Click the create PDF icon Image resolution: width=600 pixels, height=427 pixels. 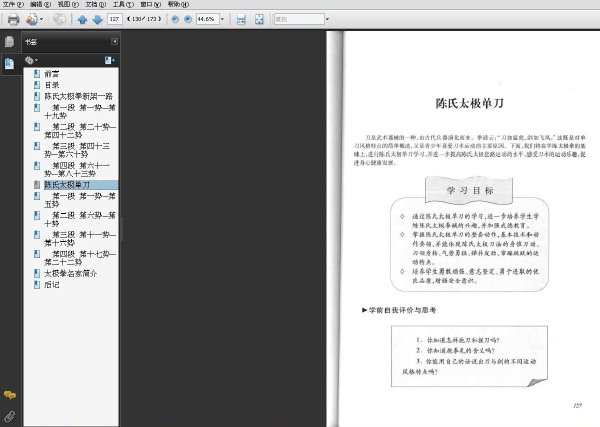32,19
